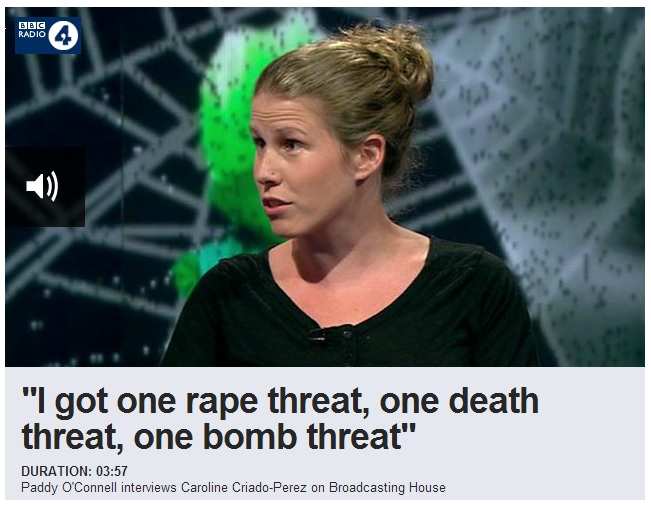Viewport: 651px width, 506px height.
Task: Open the "I got one rape threat" headline
Action: pos(280,418)
